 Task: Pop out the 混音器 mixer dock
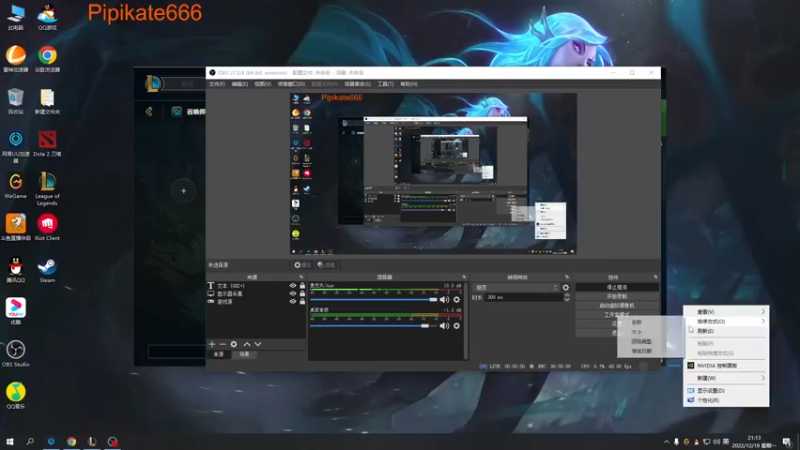464,277
